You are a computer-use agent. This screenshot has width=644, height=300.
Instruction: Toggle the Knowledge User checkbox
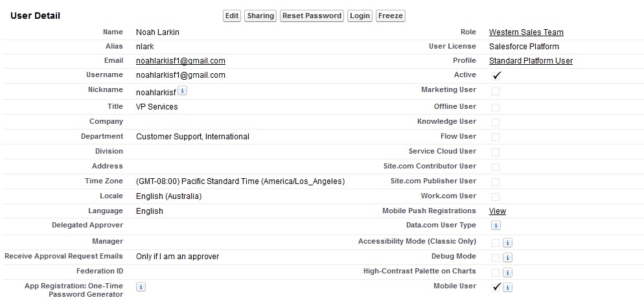[496, 122]
